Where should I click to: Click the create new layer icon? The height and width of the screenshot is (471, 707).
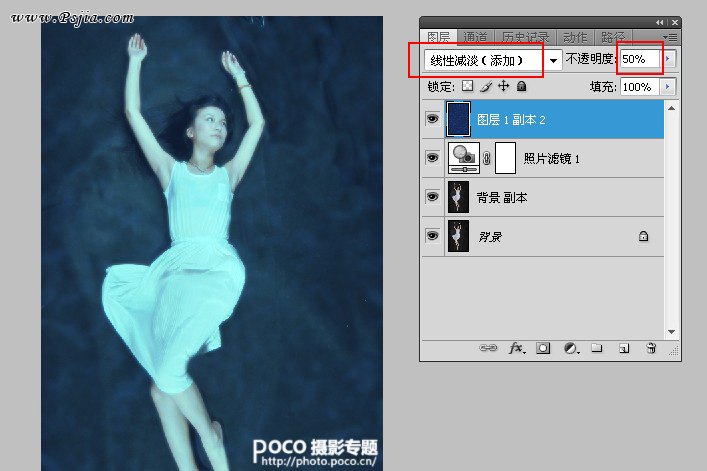coord(623,348)
